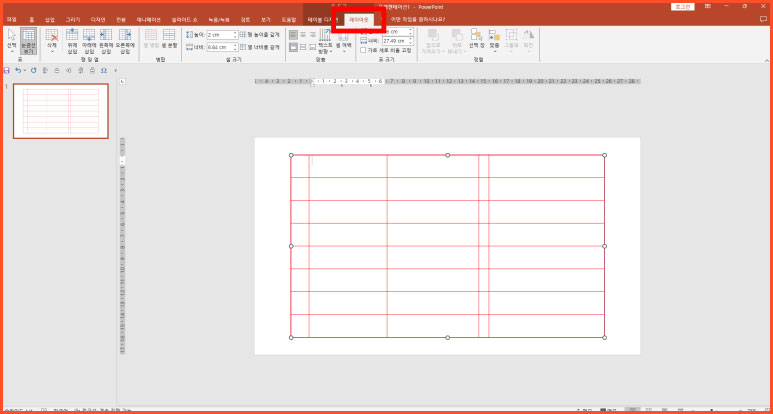Center cell text horizontally

(303, 34)
